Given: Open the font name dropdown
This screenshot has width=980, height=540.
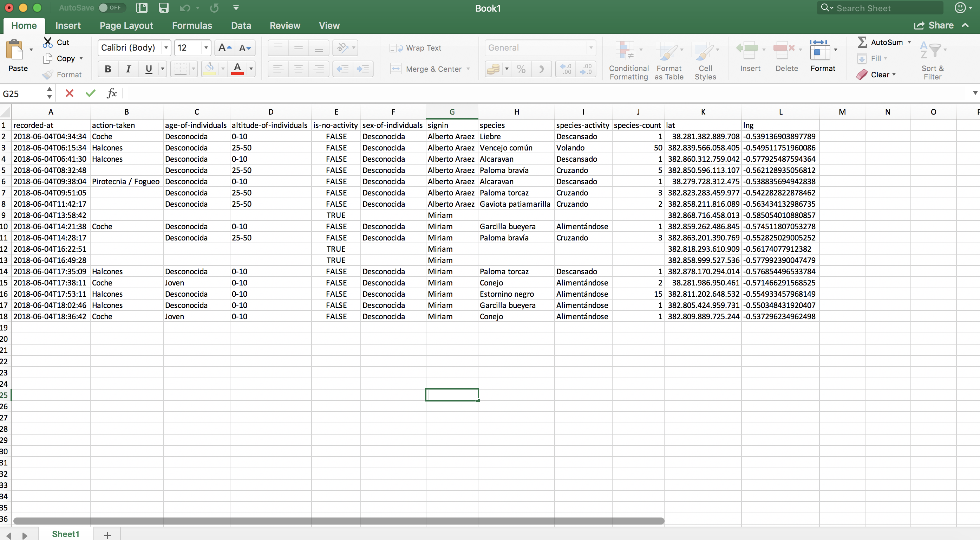Looking at the screenshot, I should coord(166,47).
